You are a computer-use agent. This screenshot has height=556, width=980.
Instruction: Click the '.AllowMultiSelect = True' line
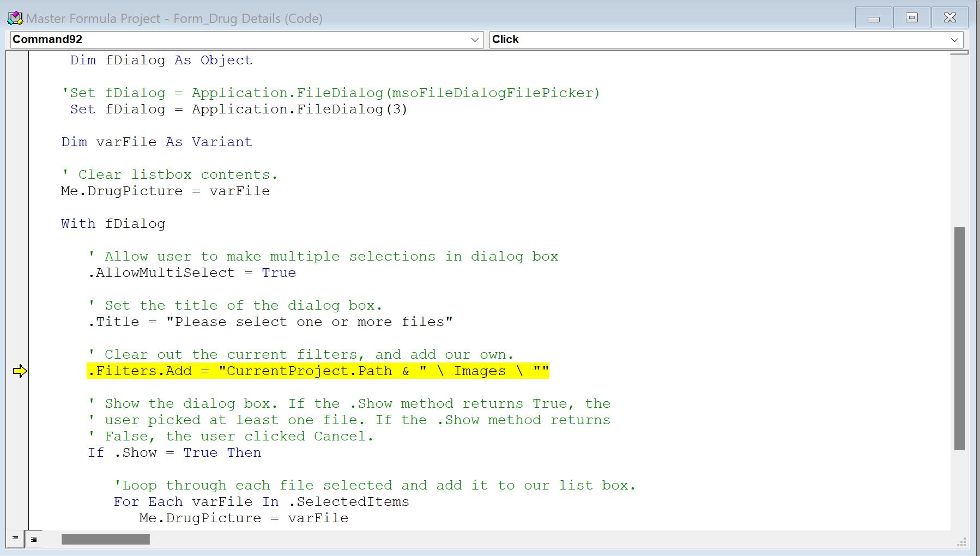192,273
